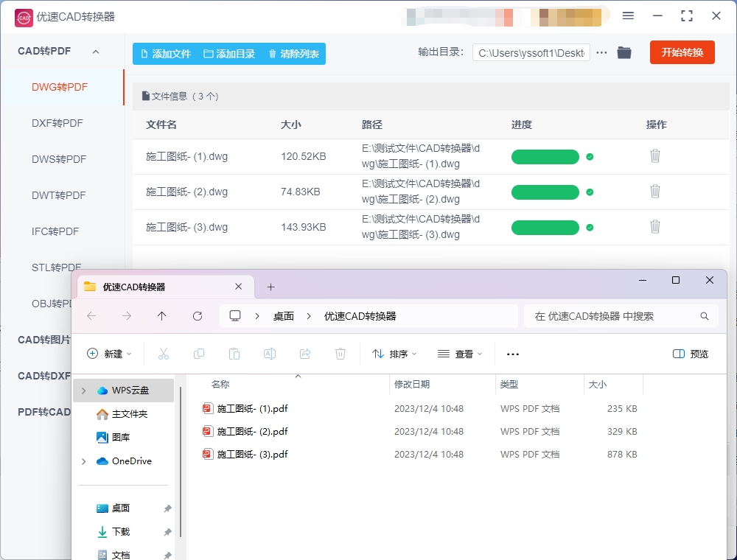Open the 新建 dropdown in Explorer
Image resolution: width=737 pixels, height=560 pixels.
tap(110, 354)
